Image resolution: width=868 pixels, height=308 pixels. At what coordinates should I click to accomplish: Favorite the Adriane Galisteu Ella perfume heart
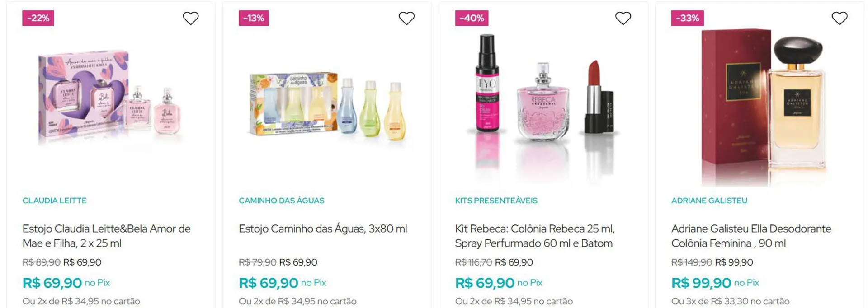pos(840,18)
